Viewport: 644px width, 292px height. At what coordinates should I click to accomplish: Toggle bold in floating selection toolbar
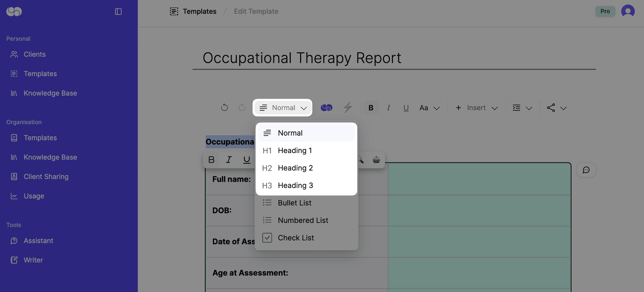click(211, 160)
